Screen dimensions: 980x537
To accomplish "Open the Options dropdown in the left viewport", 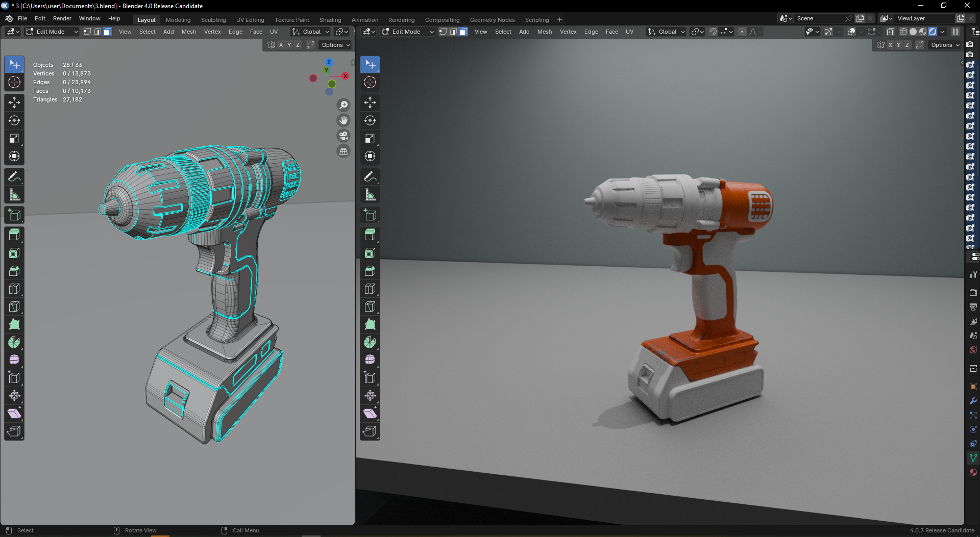I will (335, 45).
